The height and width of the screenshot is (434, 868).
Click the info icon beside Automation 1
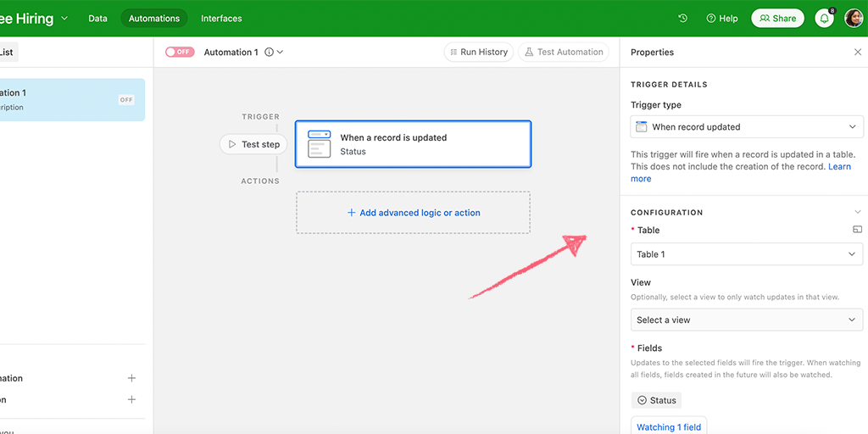[x=270, y=53]
